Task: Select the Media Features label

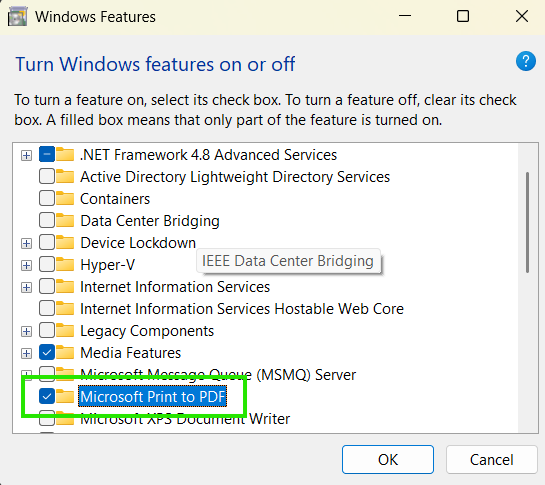Action: click(x=131, y=353)
